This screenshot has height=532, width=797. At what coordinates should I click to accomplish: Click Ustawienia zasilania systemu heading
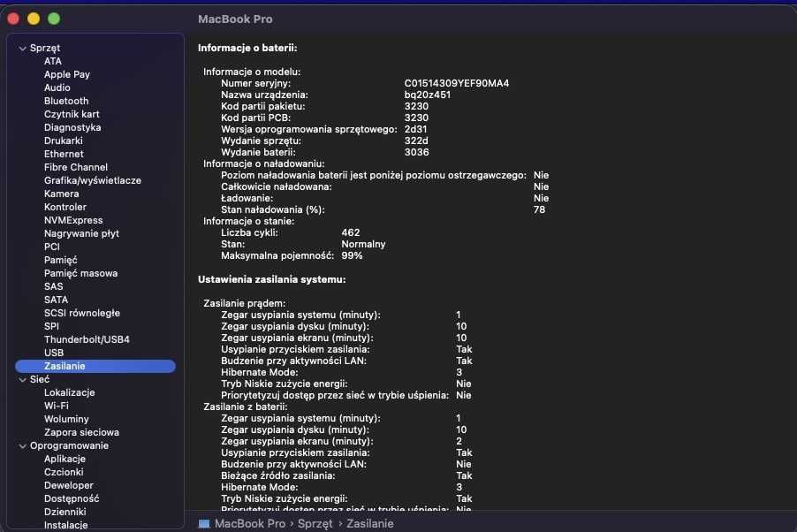(271, 279)
